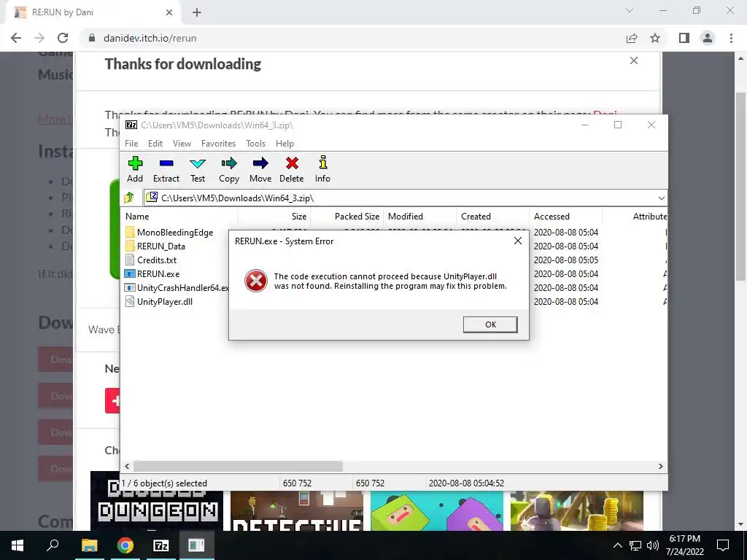Close the RERUN.exe System Error dialog
The image size is (747, 560).
pos(518,241)
